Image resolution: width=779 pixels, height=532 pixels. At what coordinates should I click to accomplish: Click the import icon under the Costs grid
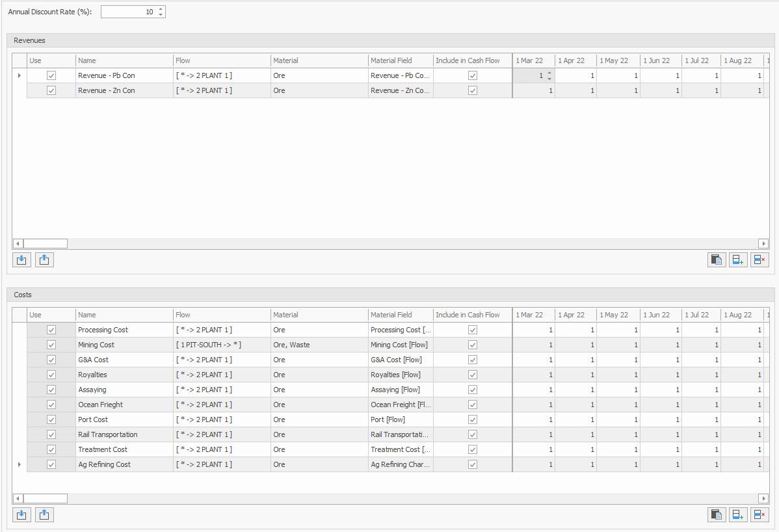[x=21, y=515]
